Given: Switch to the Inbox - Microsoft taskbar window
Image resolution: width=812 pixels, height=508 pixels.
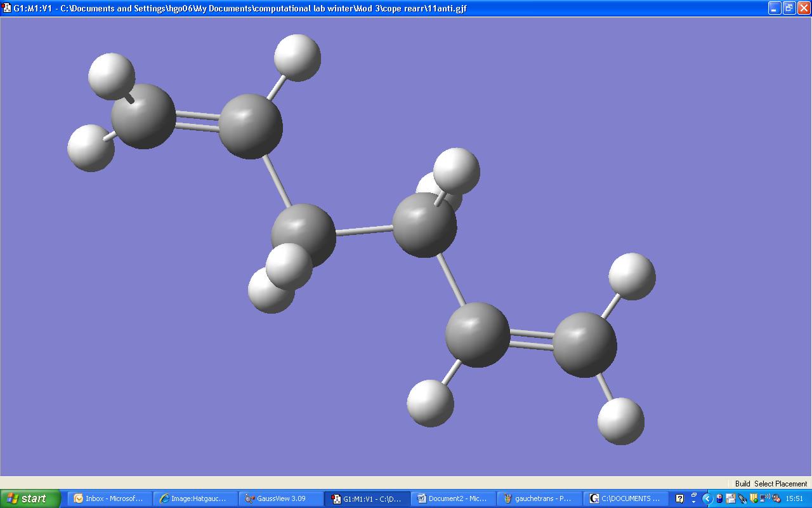Looking at the screenshot, I should [109, 498].
